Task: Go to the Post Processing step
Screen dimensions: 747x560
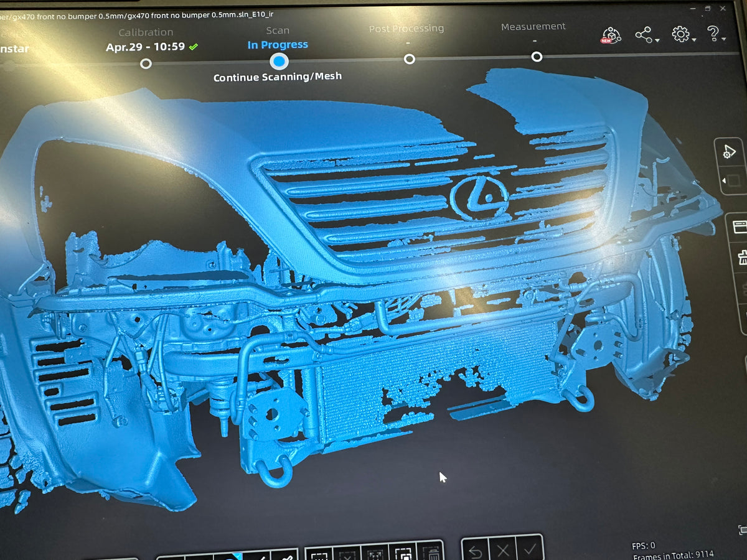Action: click(x=406, y=29)
